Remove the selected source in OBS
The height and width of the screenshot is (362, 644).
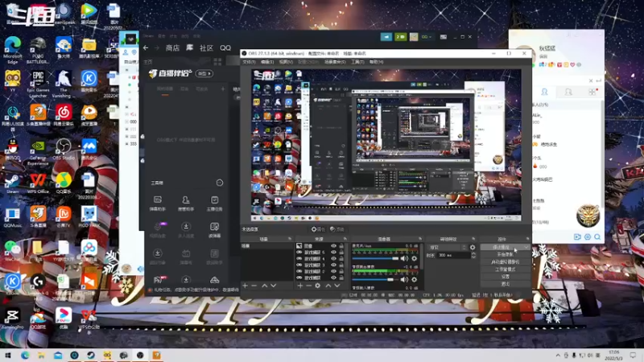click(309, 286)
